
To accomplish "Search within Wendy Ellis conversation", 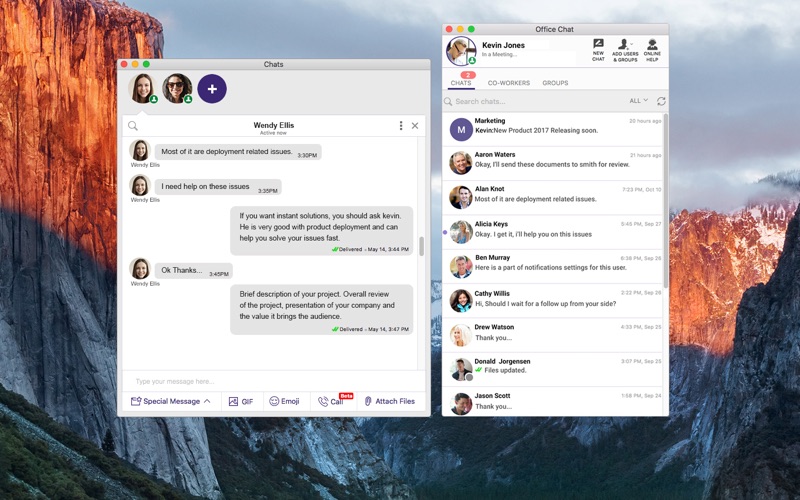I will point(133,126).
